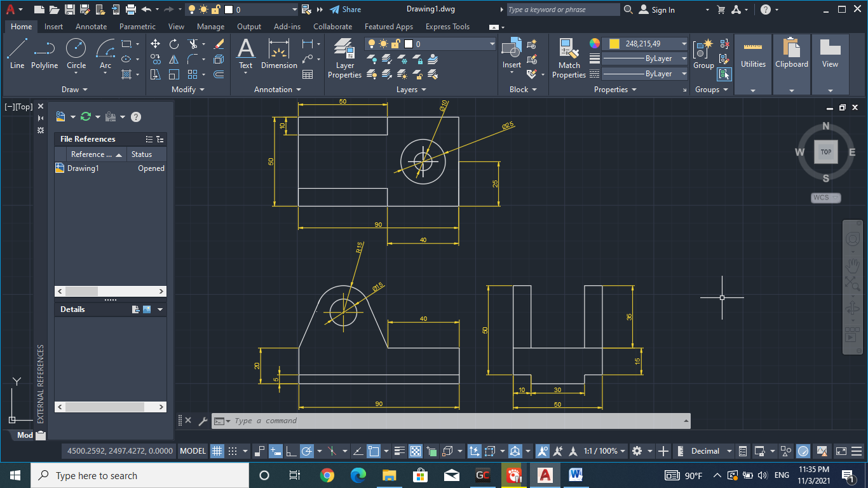
Task: Insert a Table from Annotation panel
Action: [308, 74]
